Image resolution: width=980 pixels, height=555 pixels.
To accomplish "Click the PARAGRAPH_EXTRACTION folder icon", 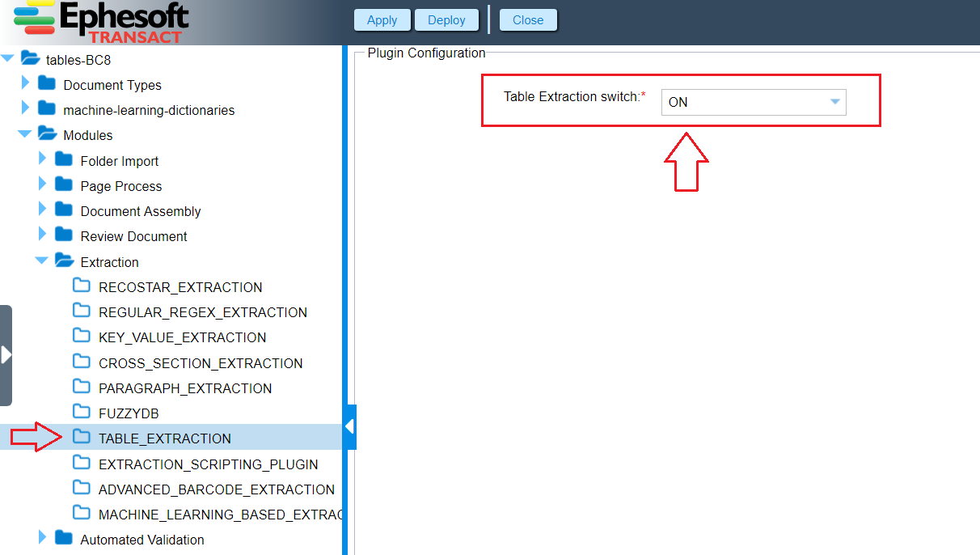I will 82,386.
